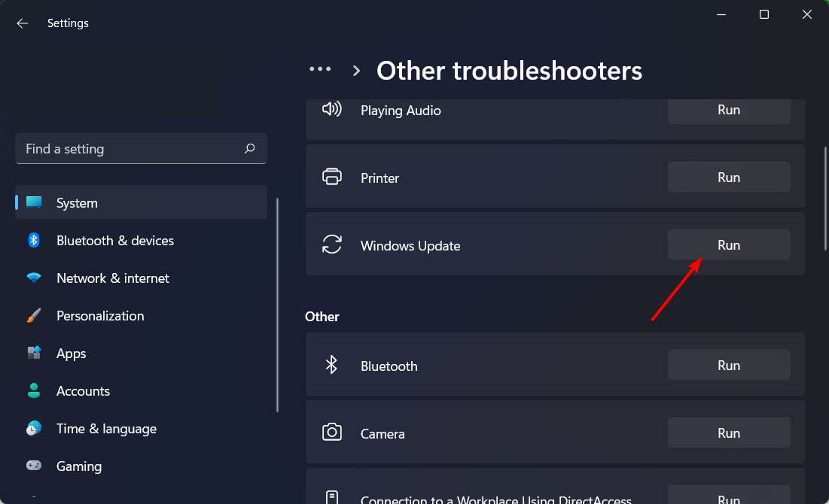
Task: Open Bluetooth & devices settings
Action: pyautogui.click(x=141, y=241)
